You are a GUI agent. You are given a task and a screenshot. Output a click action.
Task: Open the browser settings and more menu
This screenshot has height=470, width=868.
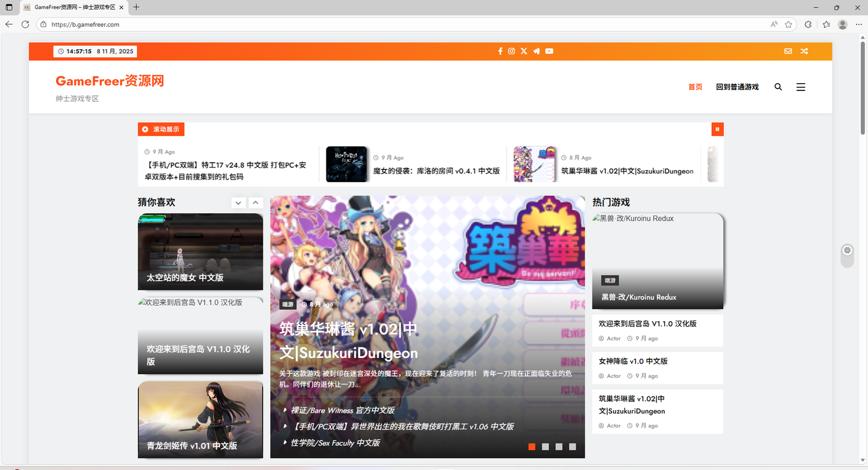[860, 24]
